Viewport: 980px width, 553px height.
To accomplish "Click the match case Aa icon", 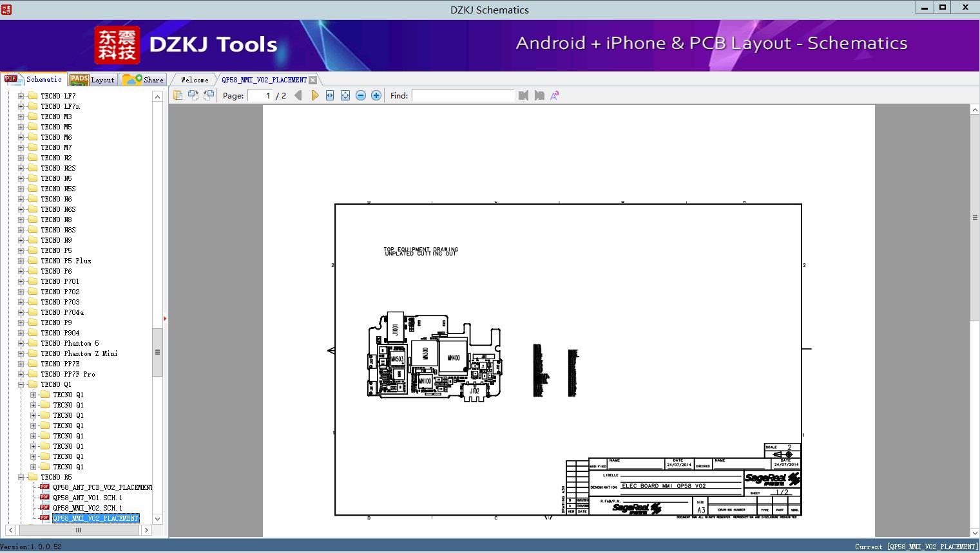I will (554, 95).
